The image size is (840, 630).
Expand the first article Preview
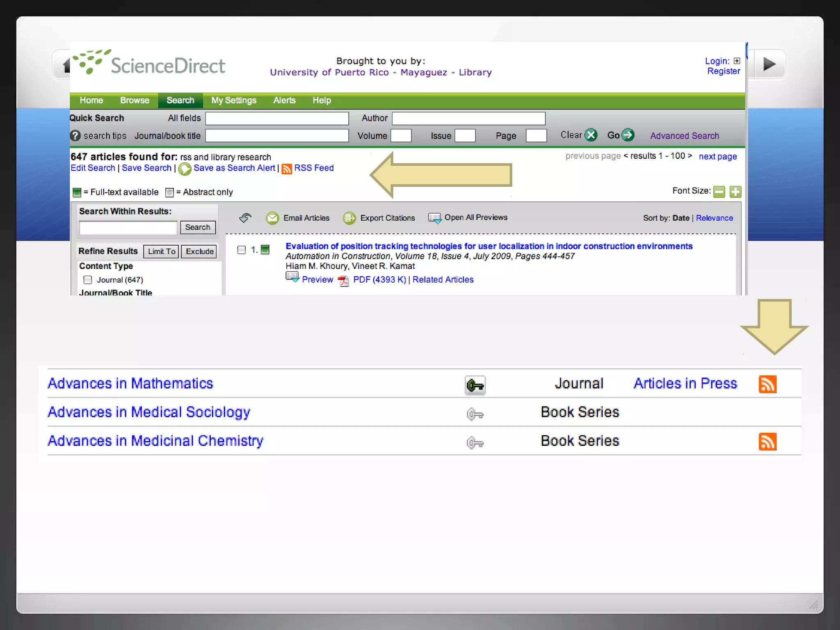coord(317,280)
